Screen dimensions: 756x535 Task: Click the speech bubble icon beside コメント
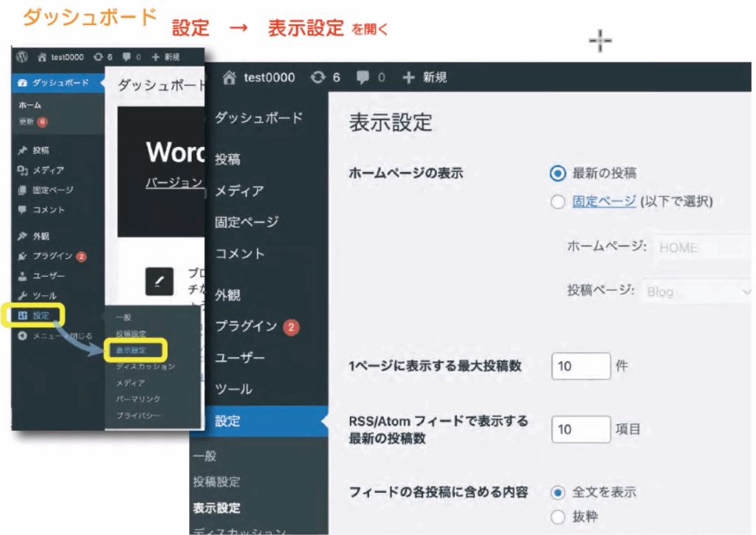[22, 210]
